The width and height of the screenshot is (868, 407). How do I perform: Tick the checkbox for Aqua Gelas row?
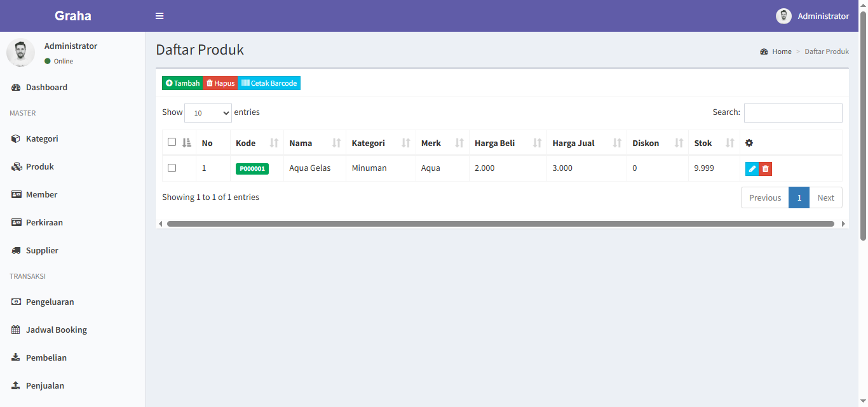pyautogui.click(x=172, y=168)
